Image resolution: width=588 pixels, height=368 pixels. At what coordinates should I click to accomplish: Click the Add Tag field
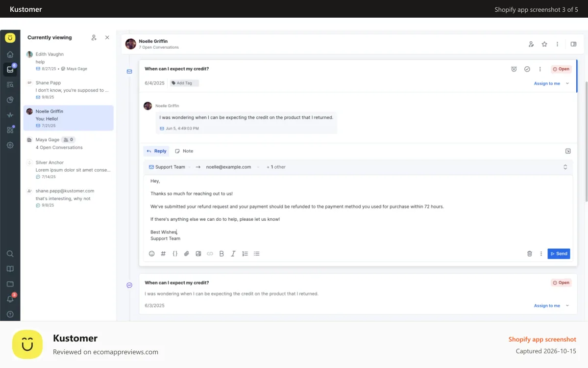pyautogui.click(x=184, y=83)
